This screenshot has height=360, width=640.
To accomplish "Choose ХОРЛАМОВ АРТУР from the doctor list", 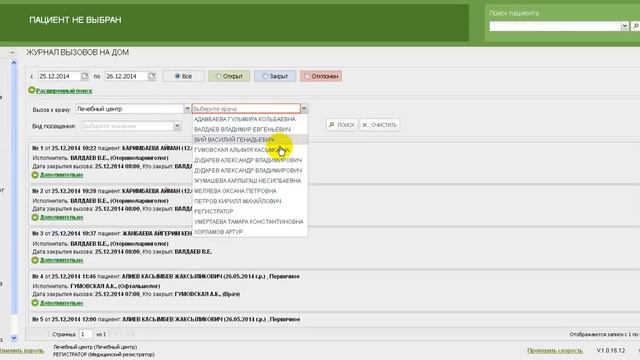I will pyautogui.click(x=250, y=232).
